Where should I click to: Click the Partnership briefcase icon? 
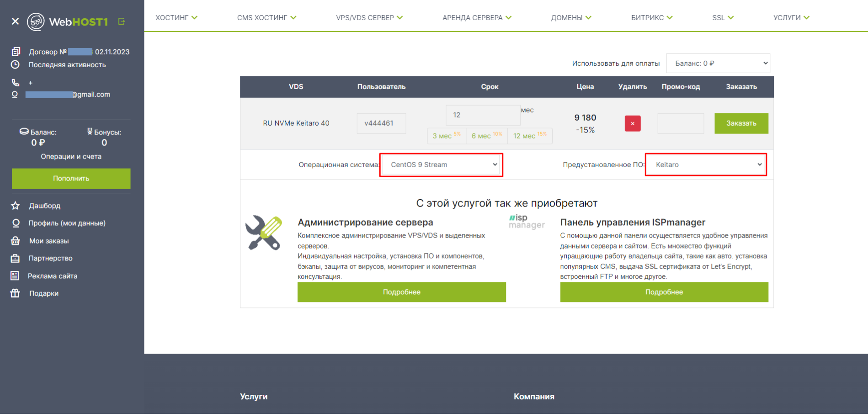[x=15, y=258]
